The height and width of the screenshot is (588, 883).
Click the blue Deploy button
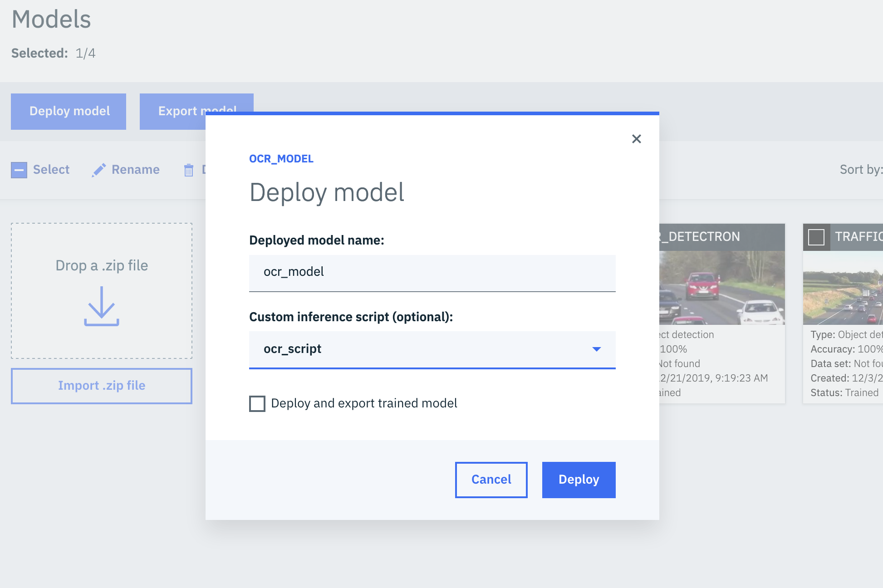tap(579, 480)
